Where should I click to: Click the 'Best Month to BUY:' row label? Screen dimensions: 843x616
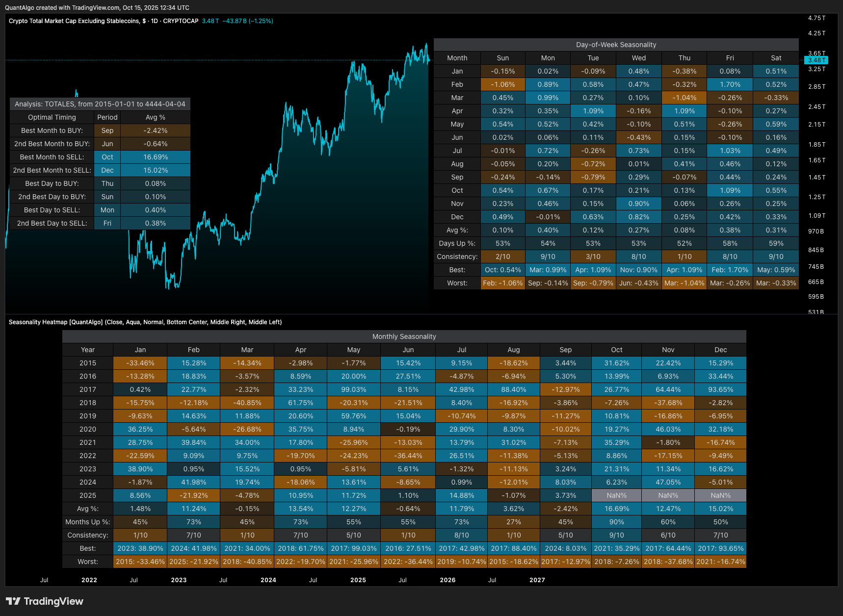52,130
